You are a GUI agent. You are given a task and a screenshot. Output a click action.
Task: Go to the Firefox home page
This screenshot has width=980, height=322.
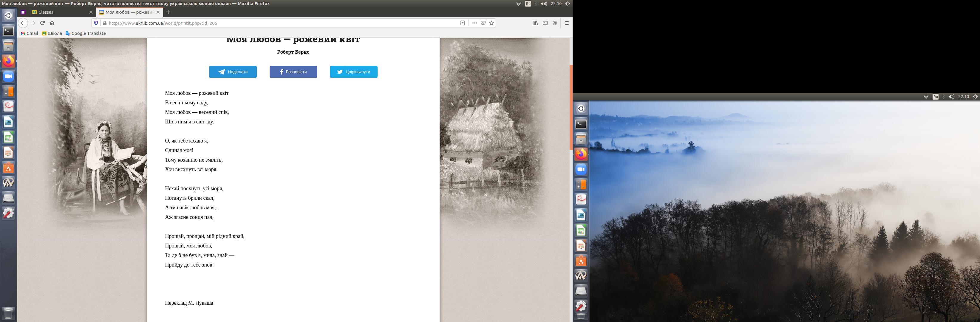pos(52,23)
